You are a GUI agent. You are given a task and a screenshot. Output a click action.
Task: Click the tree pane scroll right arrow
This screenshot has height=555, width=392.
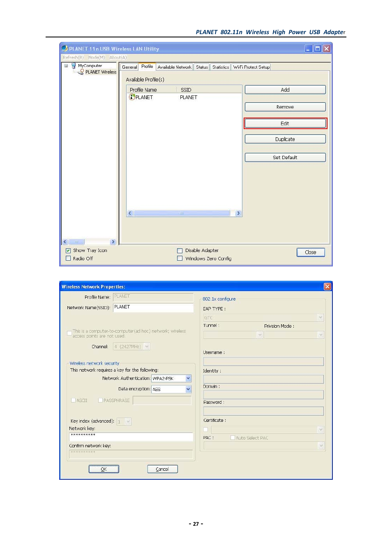click(113, 242)
